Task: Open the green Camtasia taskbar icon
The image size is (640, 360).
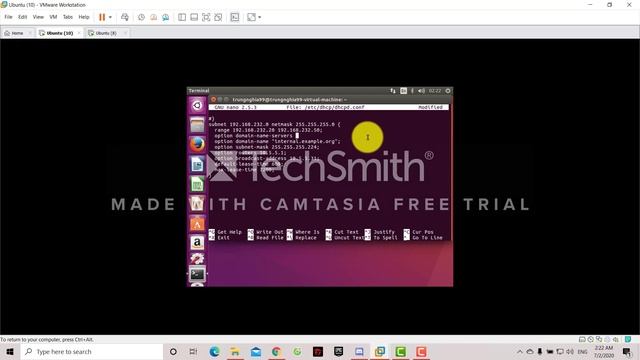Action: (x=400, y=351)
